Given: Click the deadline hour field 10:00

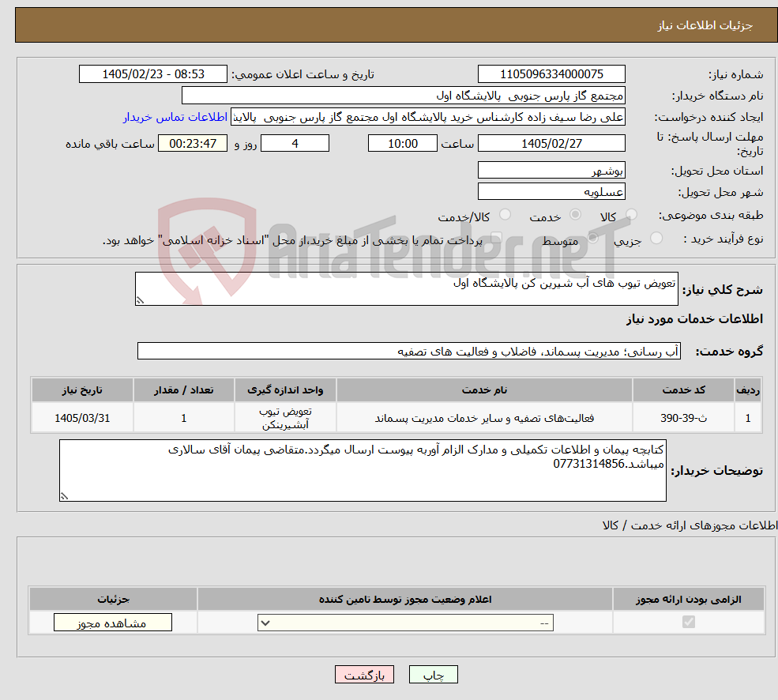Looking at the screenshot, I should 402,144.
